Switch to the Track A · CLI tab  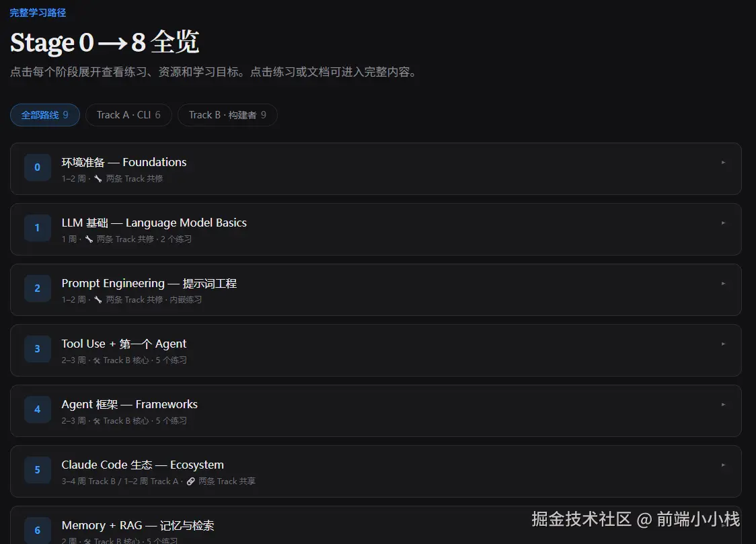pyautogui.click(x=128, y=115)
